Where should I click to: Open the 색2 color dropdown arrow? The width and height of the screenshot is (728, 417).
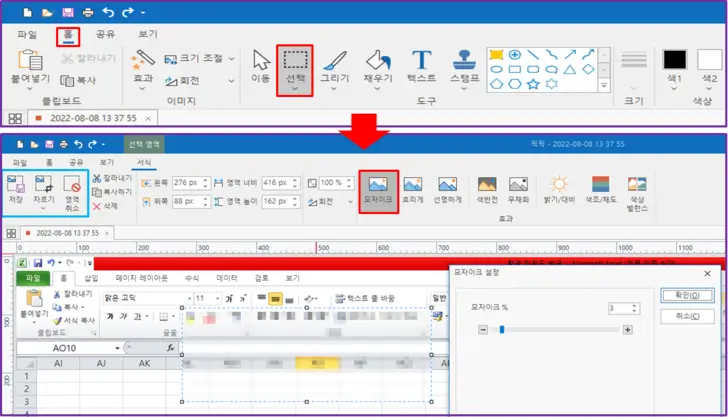click(709, 89)
